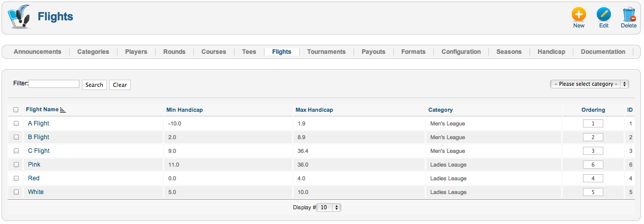The width and height of the screenshot is (644, 224).
Task: Check the box for Pink flight
Action: point(16,165)
